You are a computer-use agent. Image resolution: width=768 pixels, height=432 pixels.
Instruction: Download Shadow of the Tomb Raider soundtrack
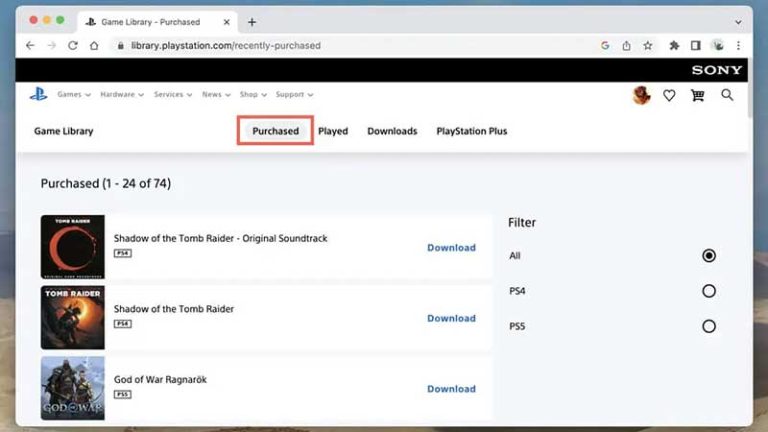coord(451,248)
